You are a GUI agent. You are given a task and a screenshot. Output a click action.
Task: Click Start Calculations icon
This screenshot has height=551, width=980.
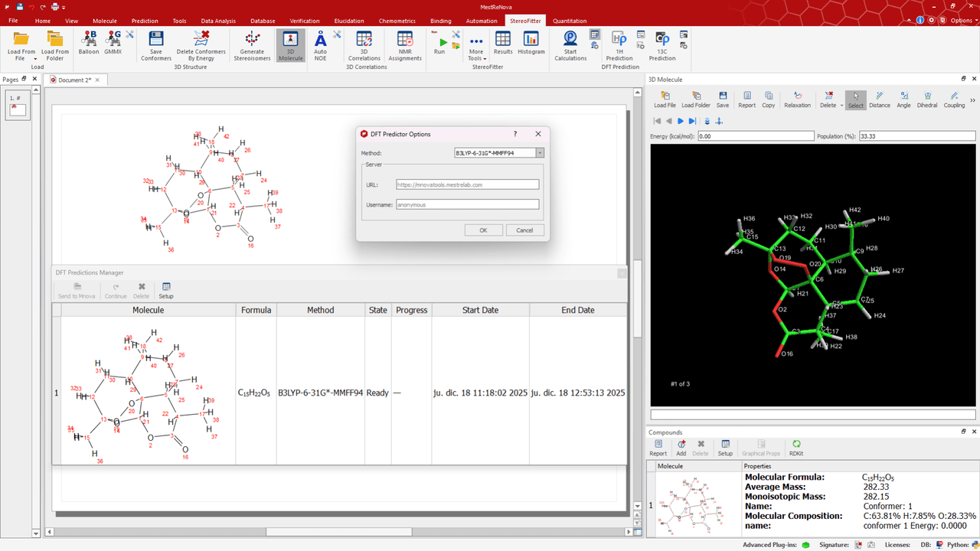click(570, 47)
